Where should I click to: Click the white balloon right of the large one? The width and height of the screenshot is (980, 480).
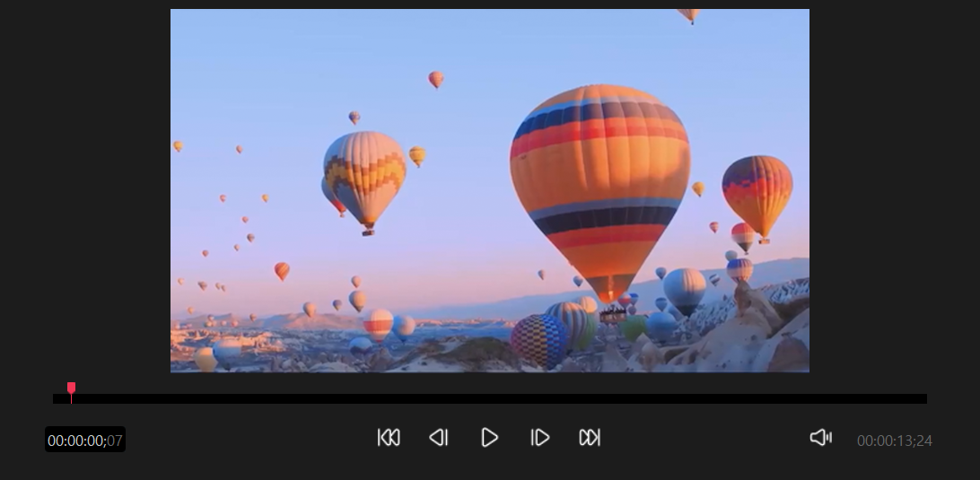685,289
